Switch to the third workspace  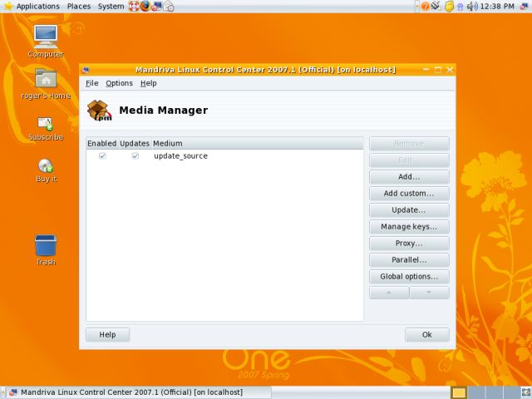point(494,392)
